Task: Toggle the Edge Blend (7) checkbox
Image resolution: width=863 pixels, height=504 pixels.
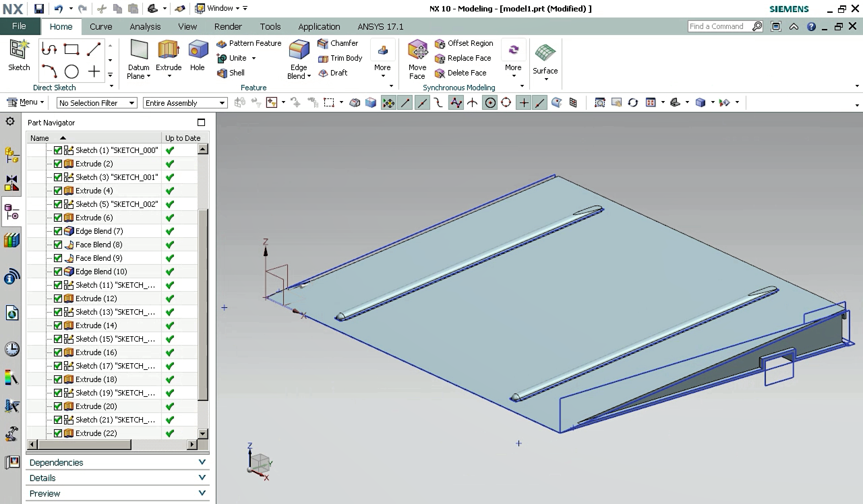Action: tap(58, 231)
